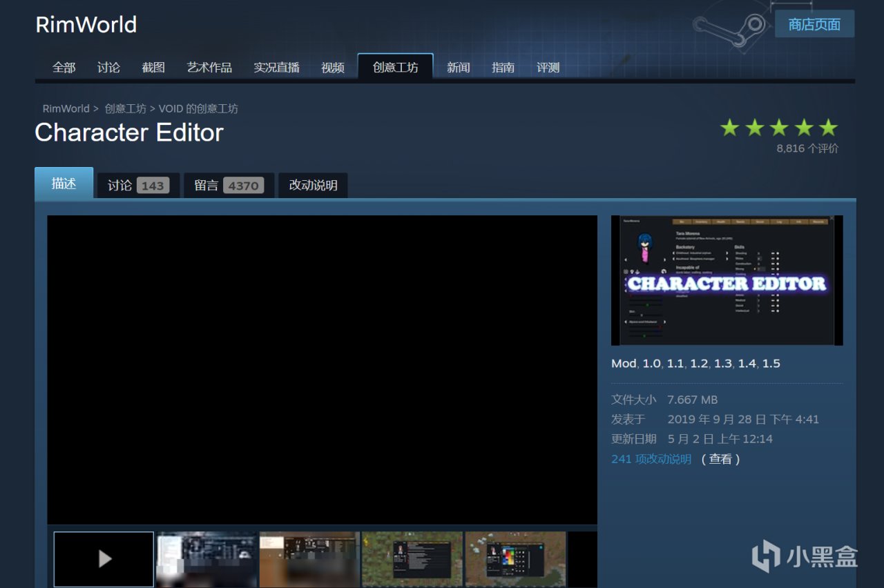Image resolution: width=884 pixels, height=588 pixels.
Task: Select the 创意工坊 workshop tab
Action: tap(395, 67)
